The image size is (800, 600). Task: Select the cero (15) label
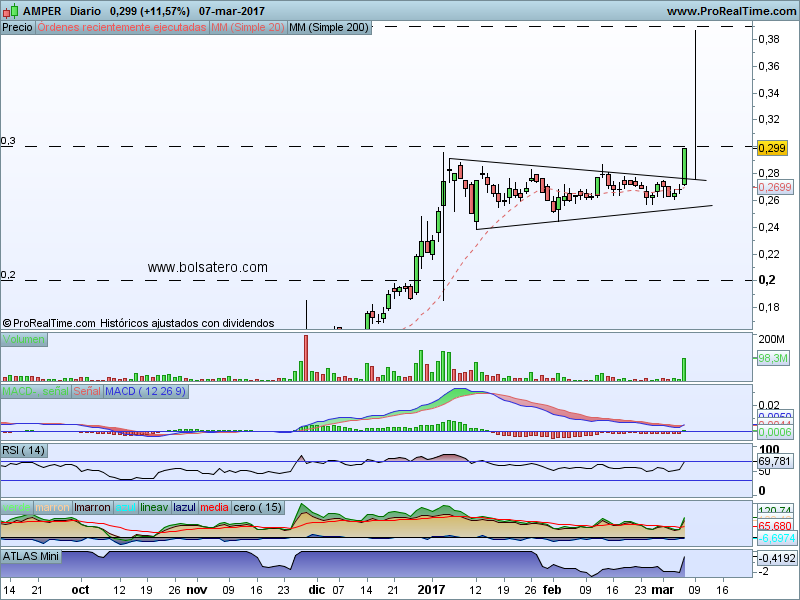click(x=257, y=507)
